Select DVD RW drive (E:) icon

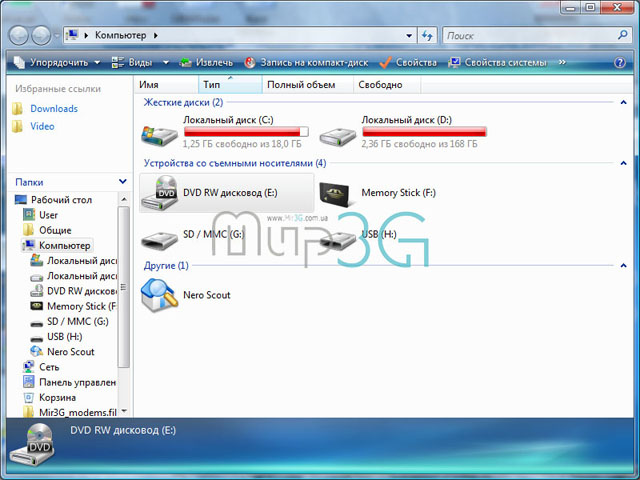pos(159,193)
